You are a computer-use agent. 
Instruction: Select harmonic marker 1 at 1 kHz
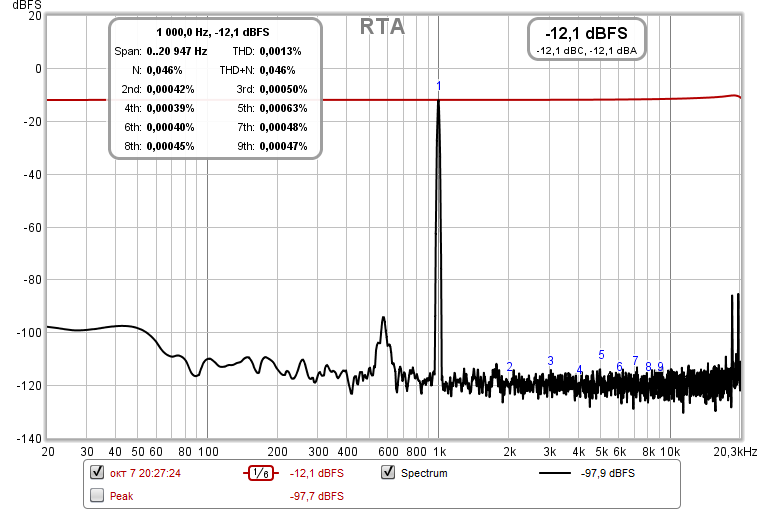(439, 86)
